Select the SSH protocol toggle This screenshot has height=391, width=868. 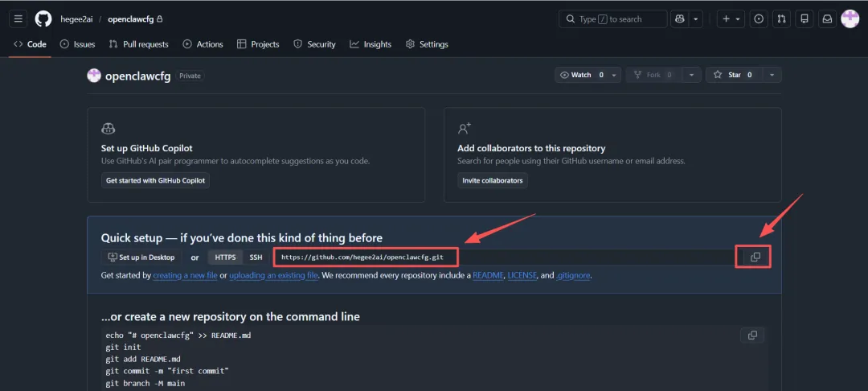coord(256,257)
